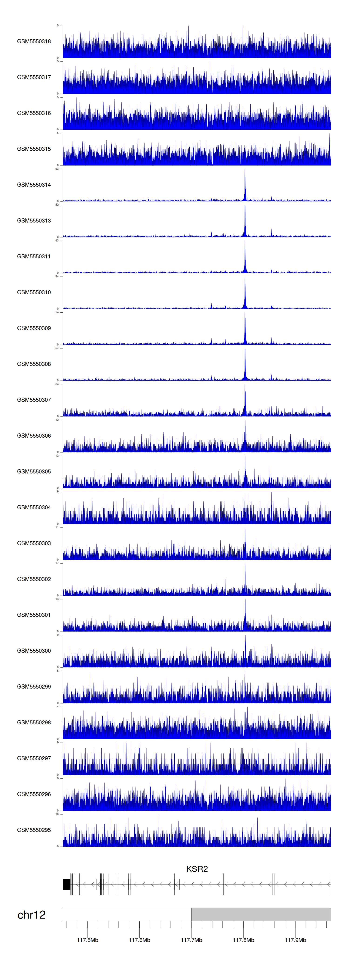The height and width of the screenshot is (980, 349).
Task: Select the GSM5550314 track label
Action: [x=34, y=185]
